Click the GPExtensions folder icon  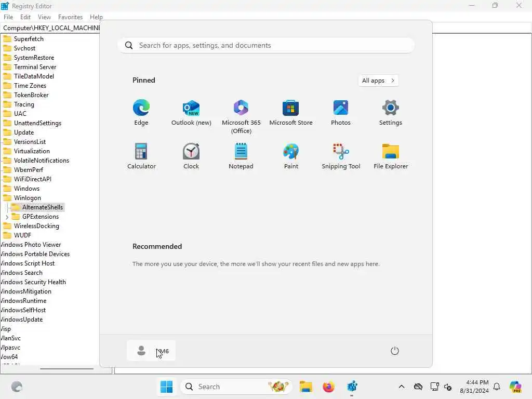pos(16,217)
